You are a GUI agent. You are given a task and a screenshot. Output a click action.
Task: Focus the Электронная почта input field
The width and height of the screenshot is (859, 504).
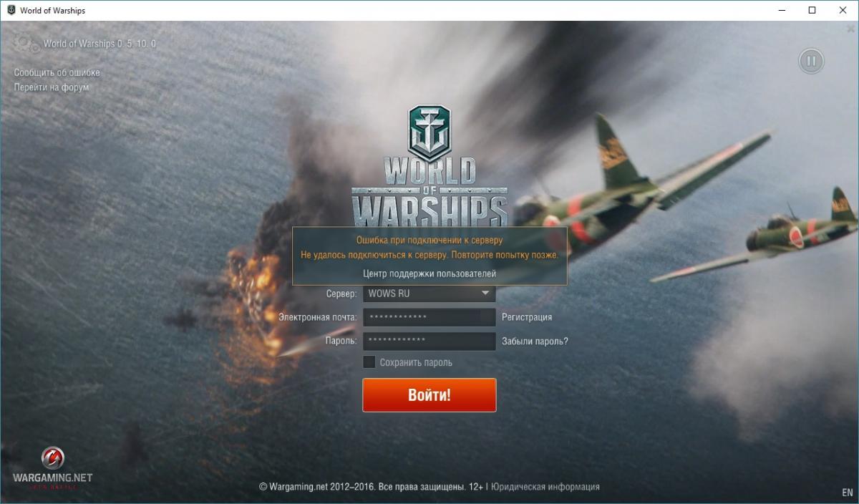(x=429, y=317)
